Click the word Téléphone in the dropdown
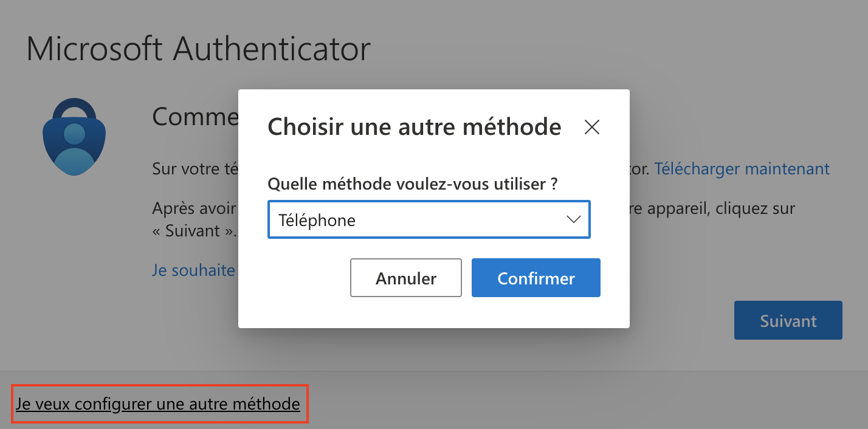 (317, 220)
